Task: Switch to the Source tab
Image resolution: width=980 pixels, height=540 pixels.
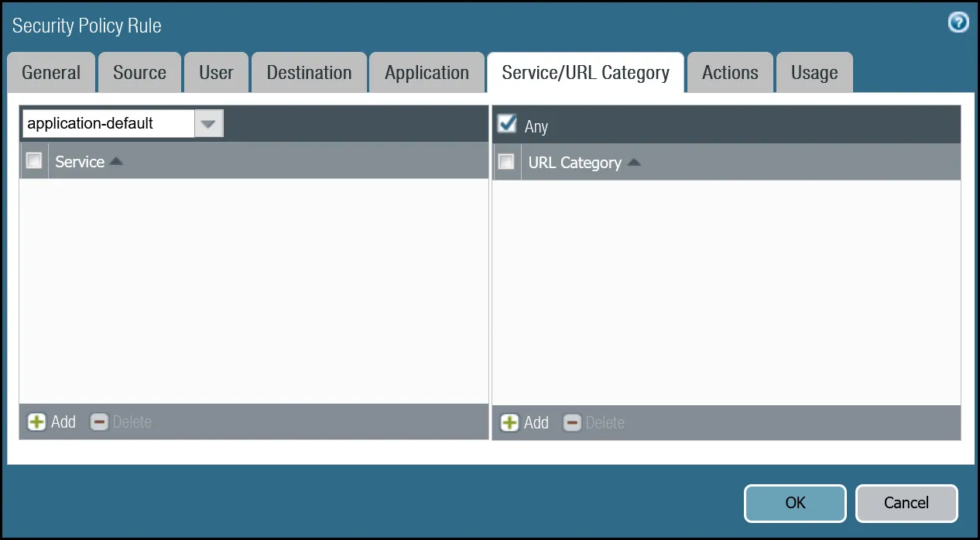Action: point(139,71)
